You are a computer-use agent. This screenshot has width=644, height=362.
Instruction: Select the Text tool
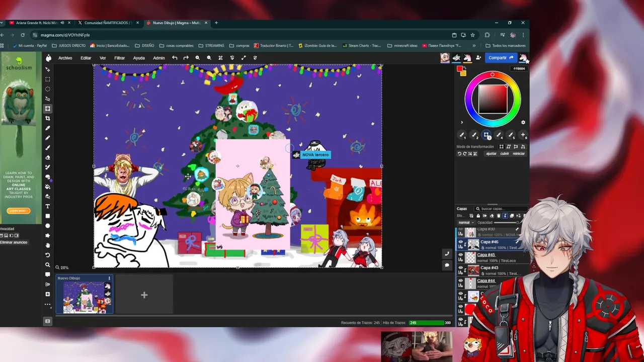pos(48,206)
